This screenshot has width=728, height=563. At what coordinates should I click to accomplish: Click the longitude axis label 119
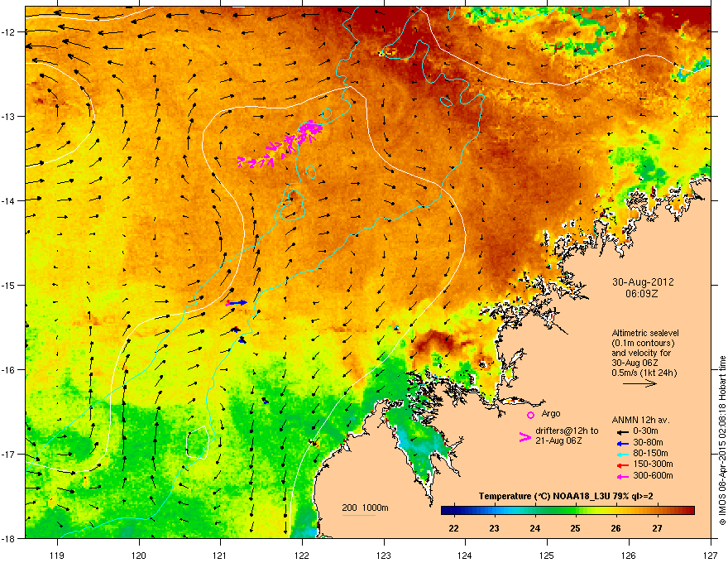pyautogui.click(x=57, y=555)
